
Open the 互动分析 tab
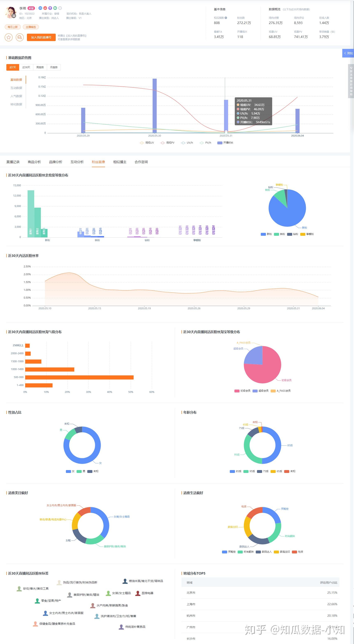tap(77, 162)
